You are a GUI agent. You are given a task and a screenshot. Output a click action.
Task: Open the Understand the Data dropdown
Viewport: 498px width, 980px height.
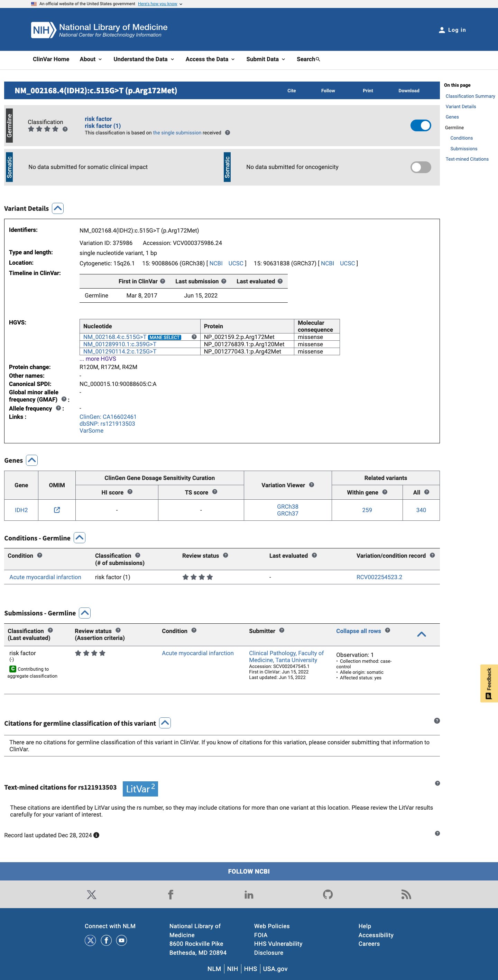(x=144, y=59)
